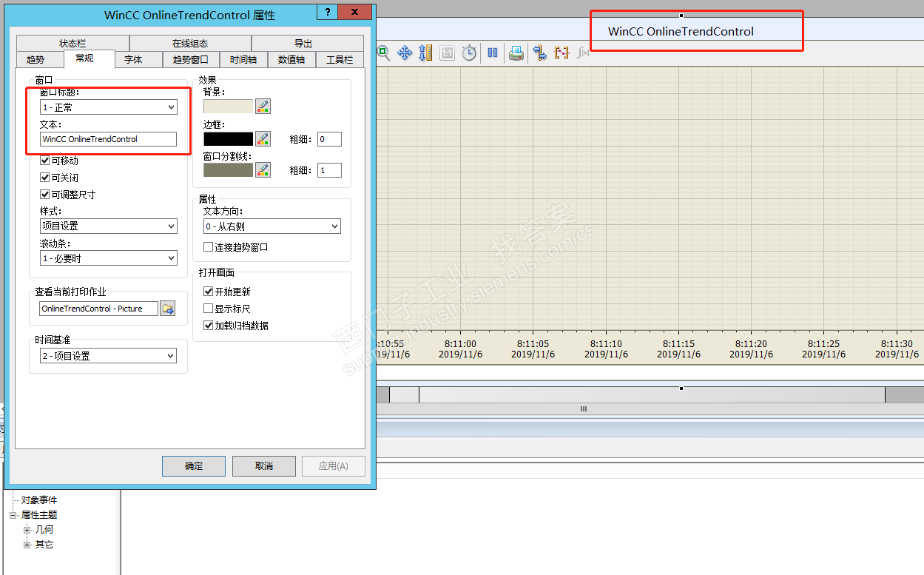Viewport: 924px width, 575px height.
Task: Switch to the 工具栏 tab
Action: point(340,60)
